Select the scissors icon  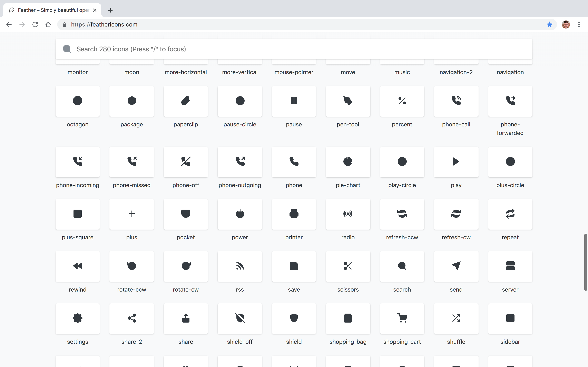coord(348,266)
